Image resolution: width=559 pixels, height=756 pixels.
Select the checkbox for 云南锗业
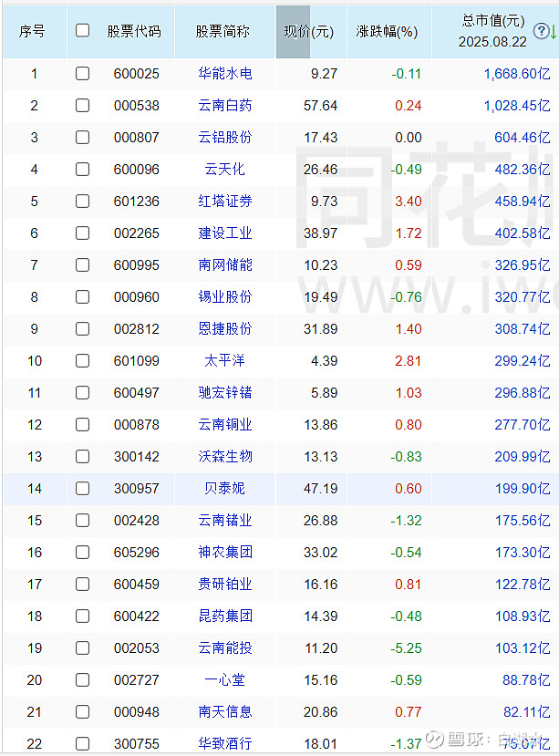82,520
